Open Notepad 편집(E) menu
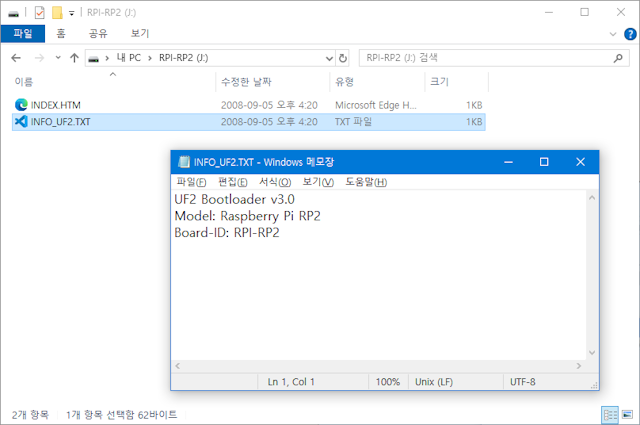 233,182
